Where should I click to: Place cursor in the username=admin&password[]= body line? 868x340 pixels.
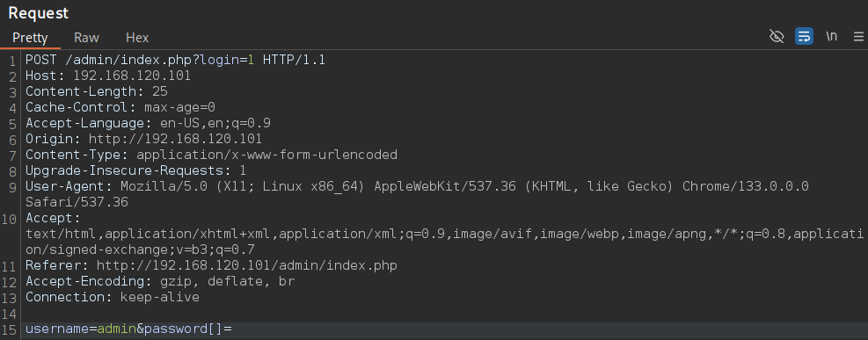coord(128,329)
